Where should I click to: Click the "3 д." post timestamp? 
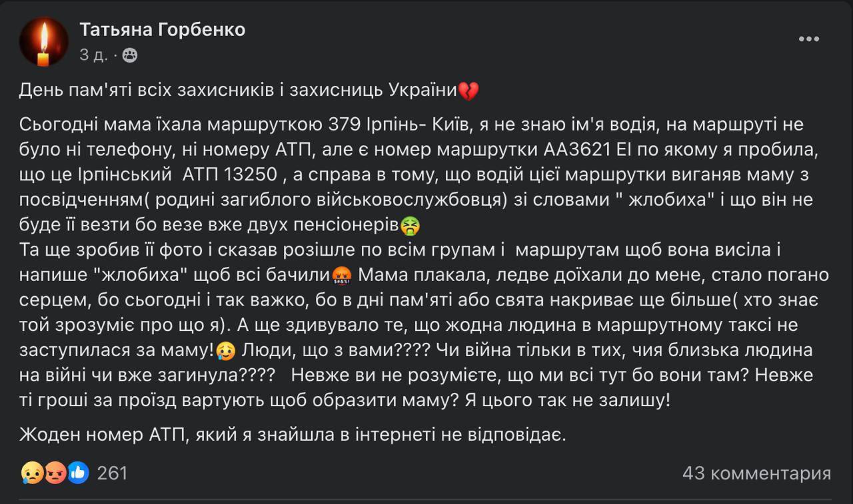coord(93,55)
